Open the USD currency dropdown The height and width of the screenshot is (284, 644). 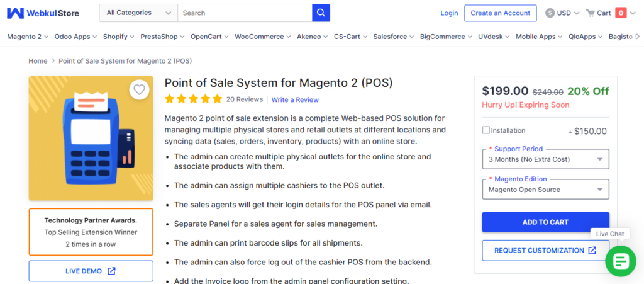click(x=563, y=13)
